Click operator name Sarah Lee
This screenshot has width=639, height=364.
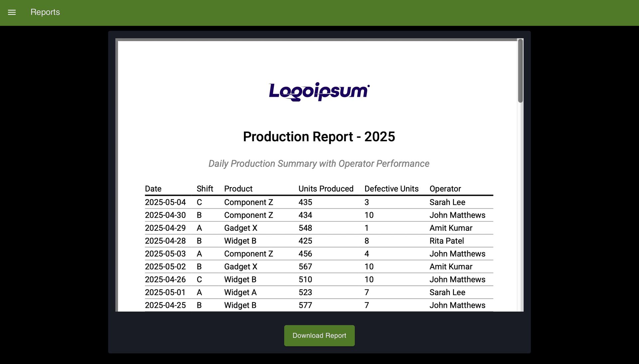coord(447,202)
